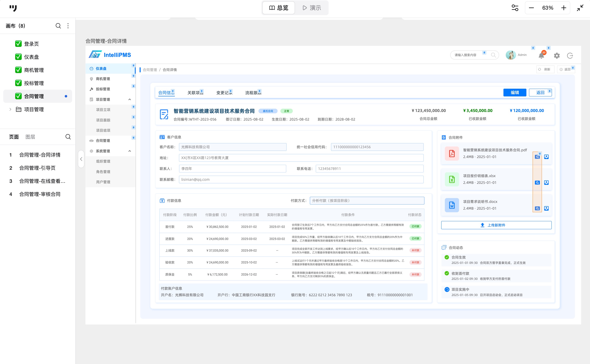This screenshot has height=364, width=590.
Task: Switch to the 图层 tab in the left panel
Action: 30,137
